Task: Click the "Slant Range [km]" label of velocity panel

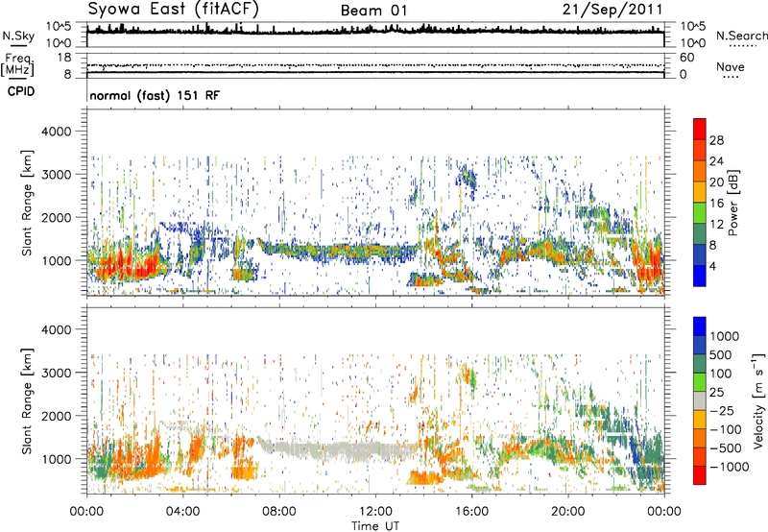Action: (x=27, y=401)
